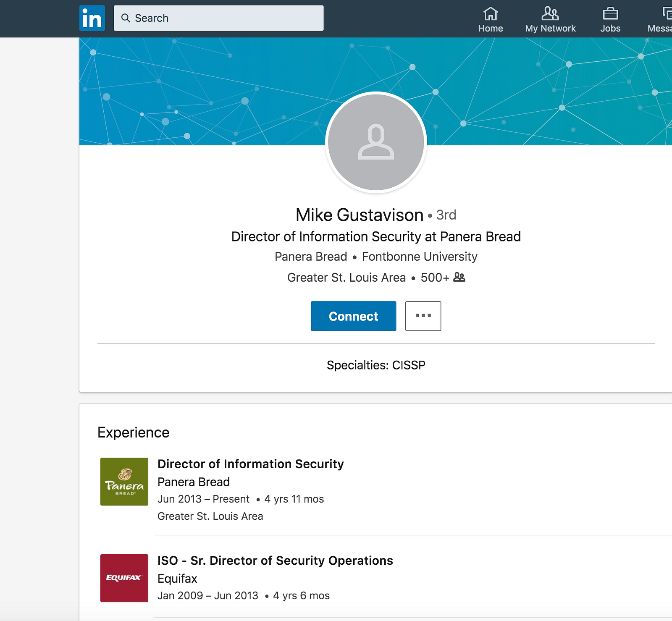Click the LinkedIn logo icon
The height and width of the screenshot is (621, 672).
[92, 18]
